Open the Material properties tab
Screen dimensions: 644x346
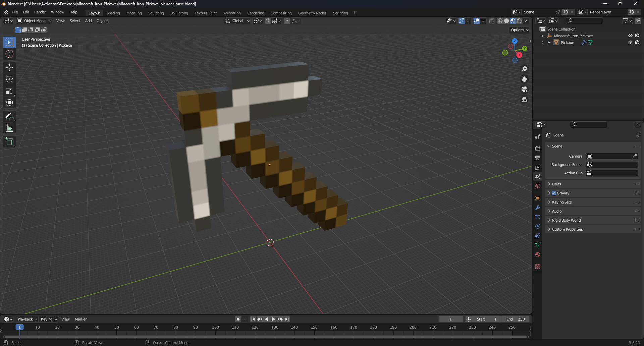pyautogui.click(x=538, y=254)
